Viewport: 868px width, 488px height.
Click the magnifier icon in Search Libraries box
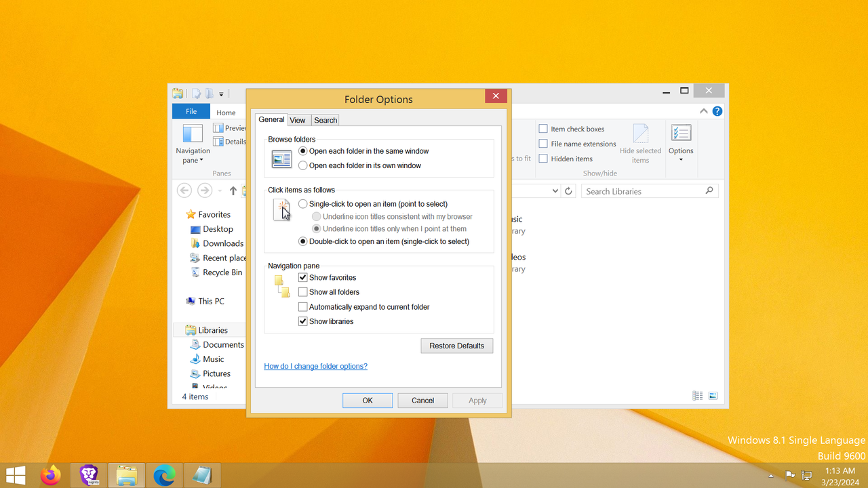[x=709, y=191]
